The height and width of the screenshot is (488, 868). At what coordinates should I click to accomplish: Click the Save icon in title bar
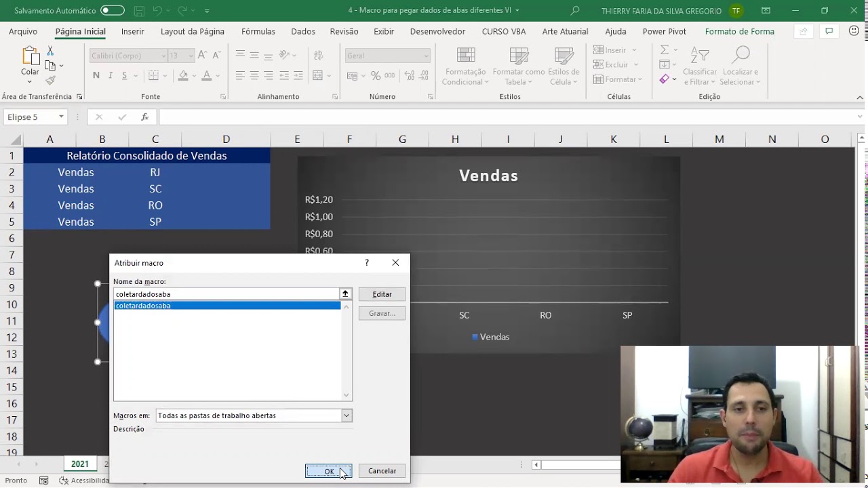point(139,11)
